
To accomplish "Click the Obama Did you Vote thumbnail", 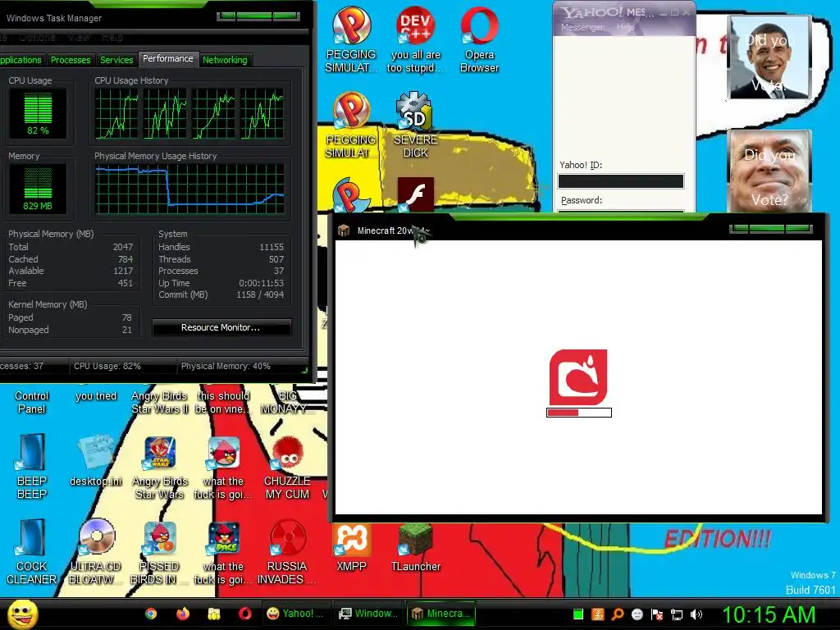I will pyautogui.click(x=769, y=57).
